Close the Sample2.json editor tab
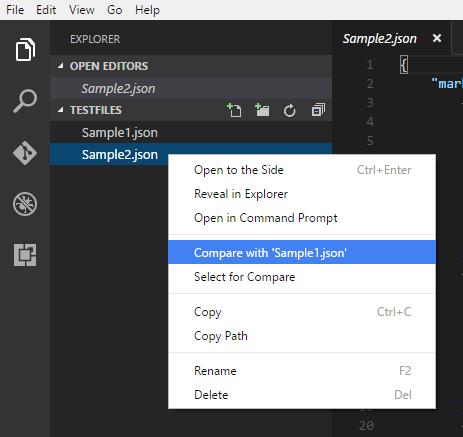Image resolution: width=463 pixels, height=437 pixels. 437,38
